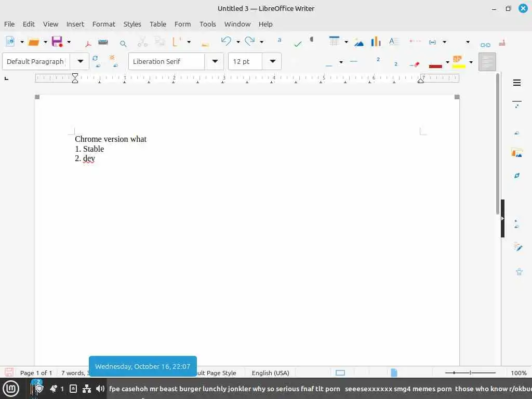Click the vertical scrollbar of the document
The image size is (532, 399).
(x=498, y=144)
